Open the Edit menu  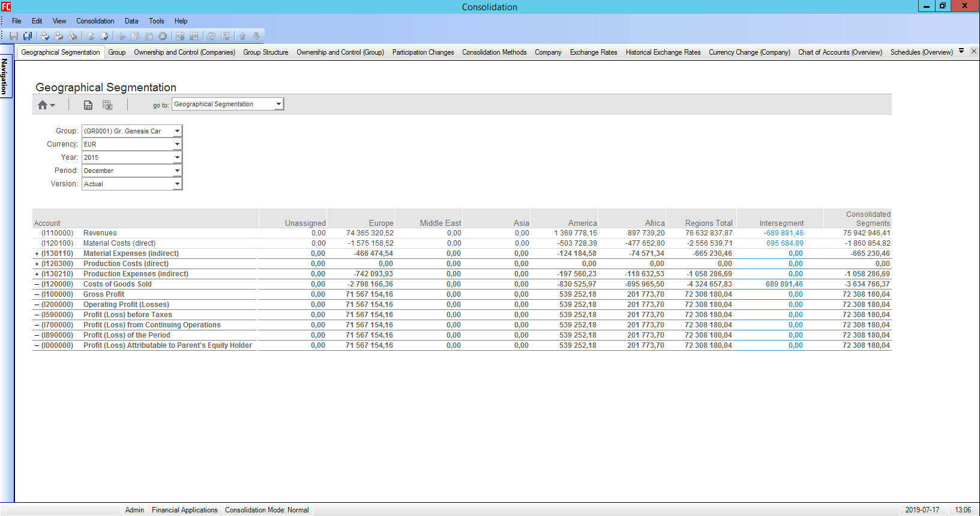coord(37,21)
